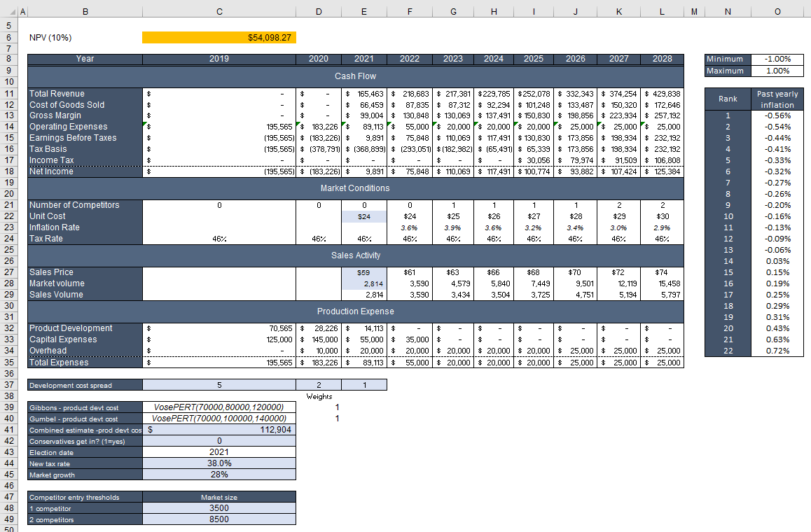The width and height of the screenshot is (811, 532).
Task: Click the Development cost spread value 5
Action: coord(219,384)
